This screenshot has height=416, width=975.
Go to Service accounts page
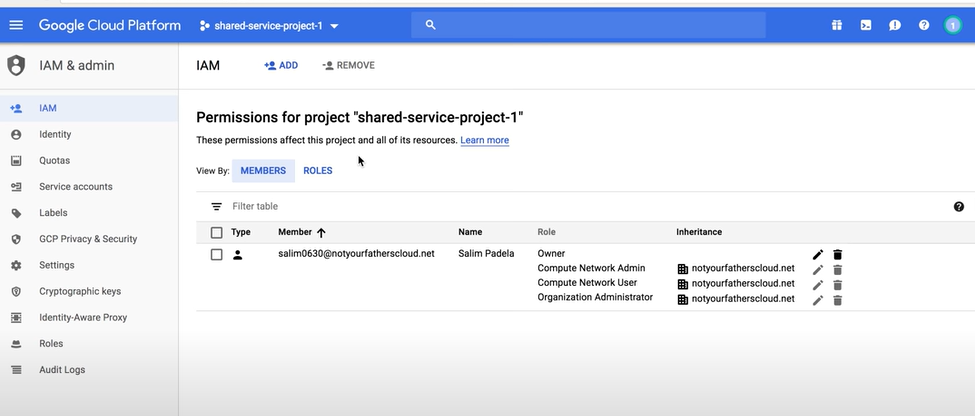pos(89,187)
